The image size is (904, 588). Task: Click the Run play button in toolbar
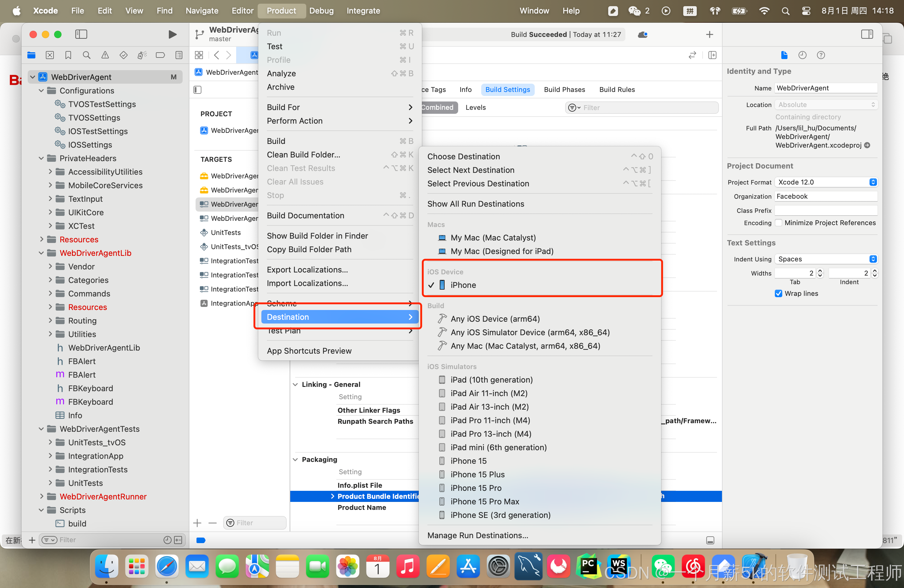[172, 34]
